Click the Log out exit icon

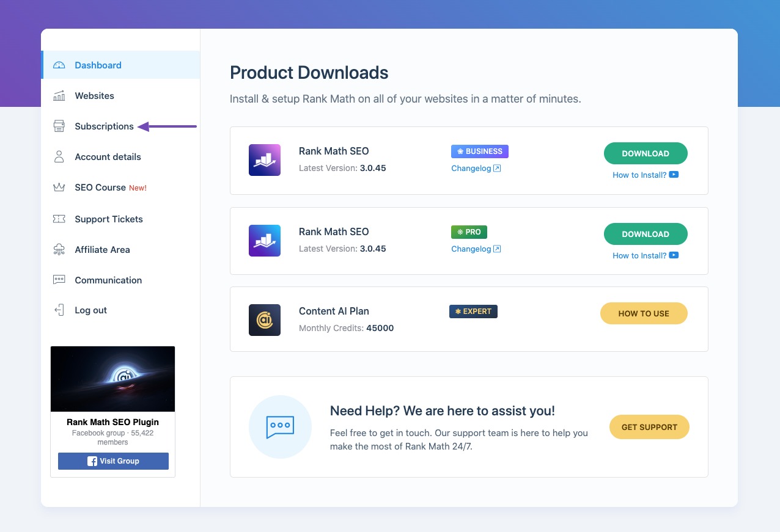[x=59, y=310]
